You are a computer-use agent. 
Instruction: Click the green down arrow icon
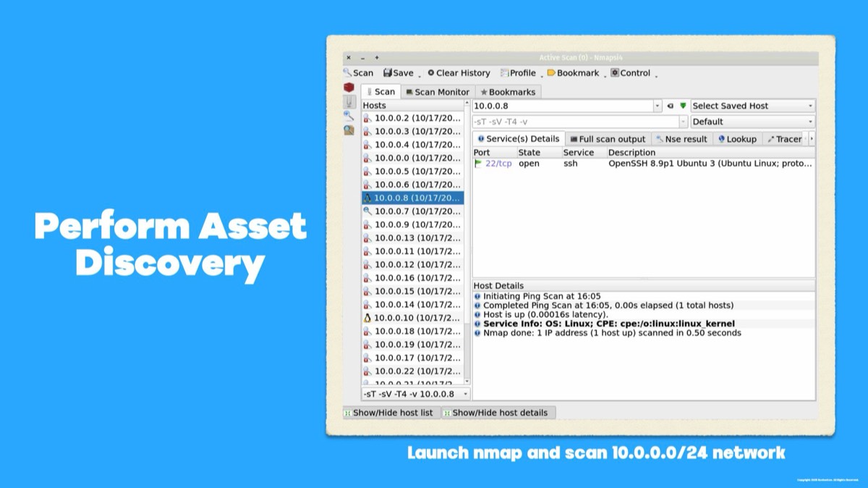(x=683, y=106)
